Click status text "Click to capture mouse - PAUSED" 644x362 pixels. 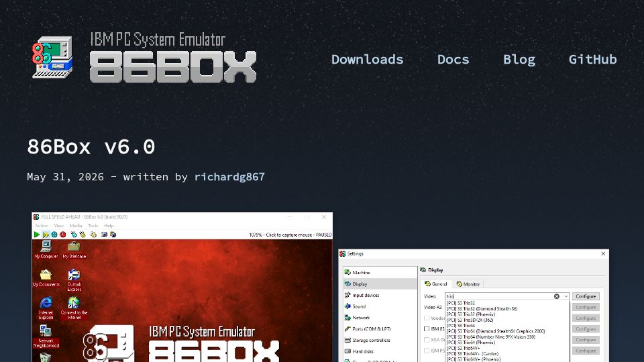pyautogui.click(x=299, y=235)
